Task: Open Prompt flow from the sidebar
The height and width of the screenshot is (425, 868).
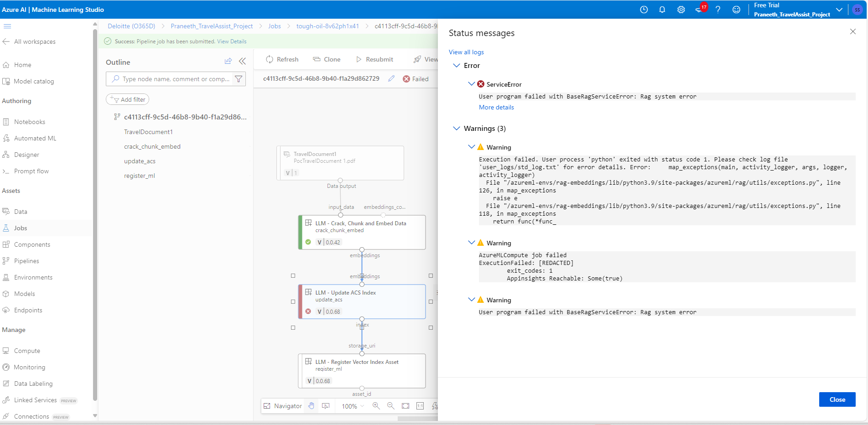Action: (31, 171)
